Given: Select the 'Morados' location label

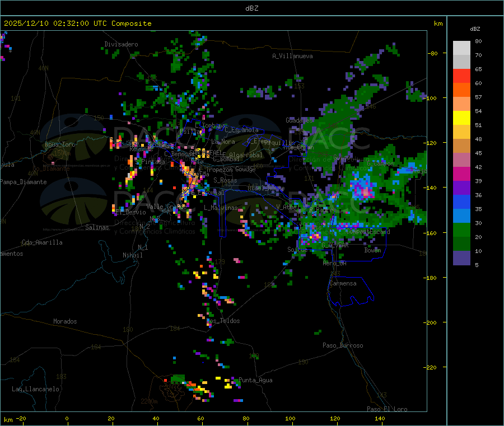Looking at the screenshot, I should click(x=65, y=321).
